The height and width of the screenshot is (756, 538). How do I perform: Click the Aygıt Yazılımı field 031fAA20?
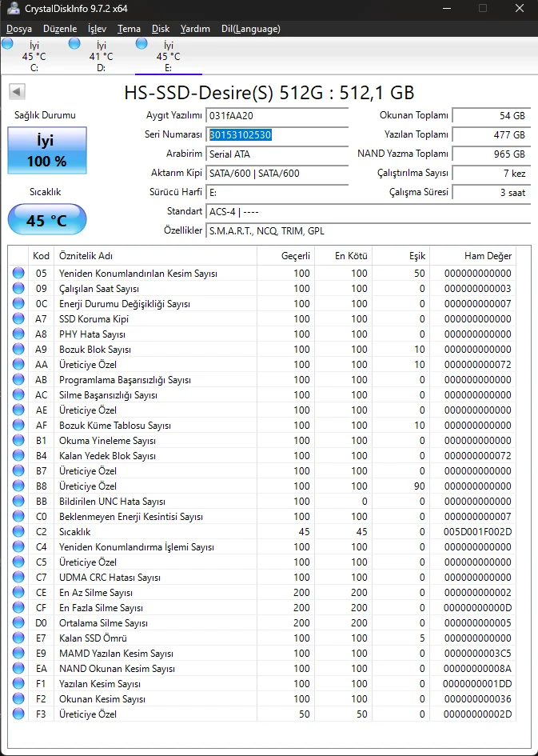coord(277,116)
